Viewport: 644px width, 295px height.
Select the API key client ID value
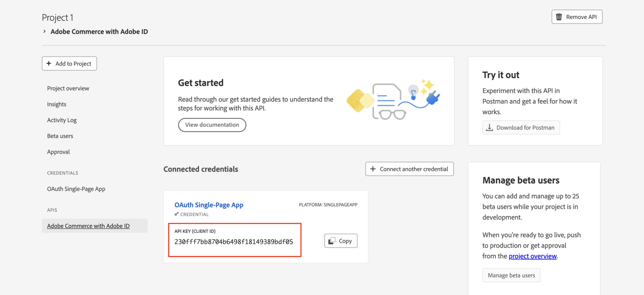(x=234, y=242)
